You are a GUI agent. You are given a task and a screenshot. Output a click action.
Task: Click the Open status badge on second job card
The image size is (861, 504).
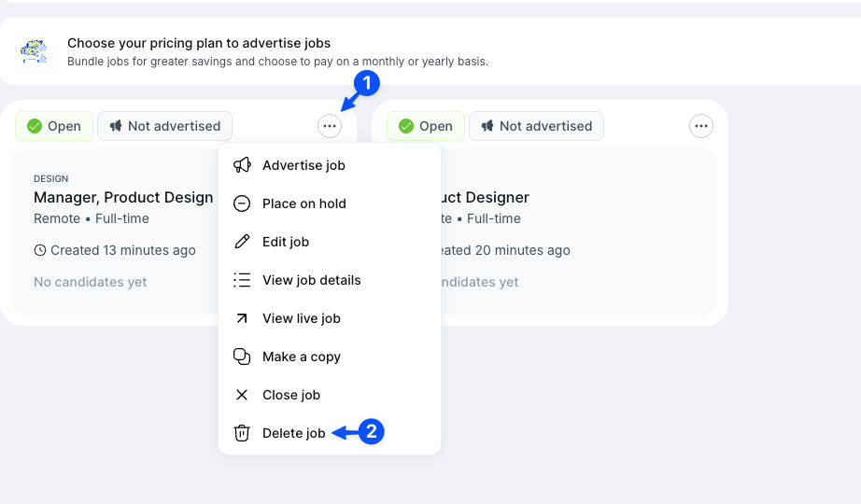click(426, 126)
